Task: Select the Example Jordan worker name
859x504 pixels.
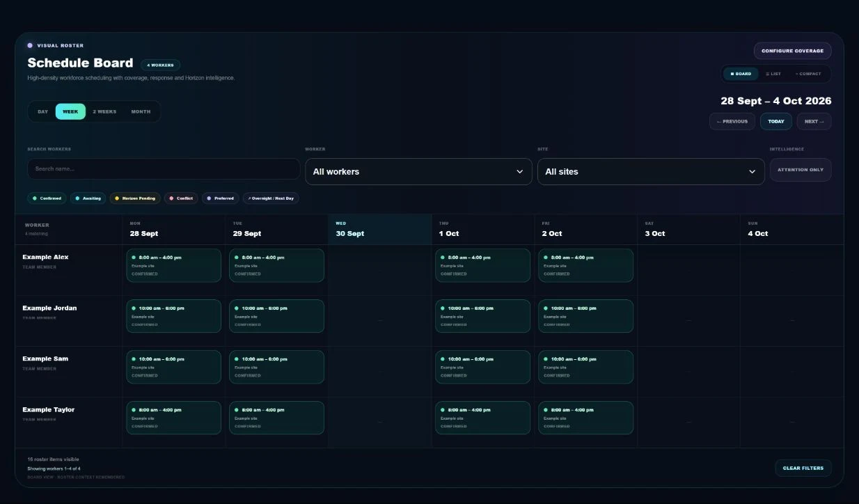Action: click(49, 308)
